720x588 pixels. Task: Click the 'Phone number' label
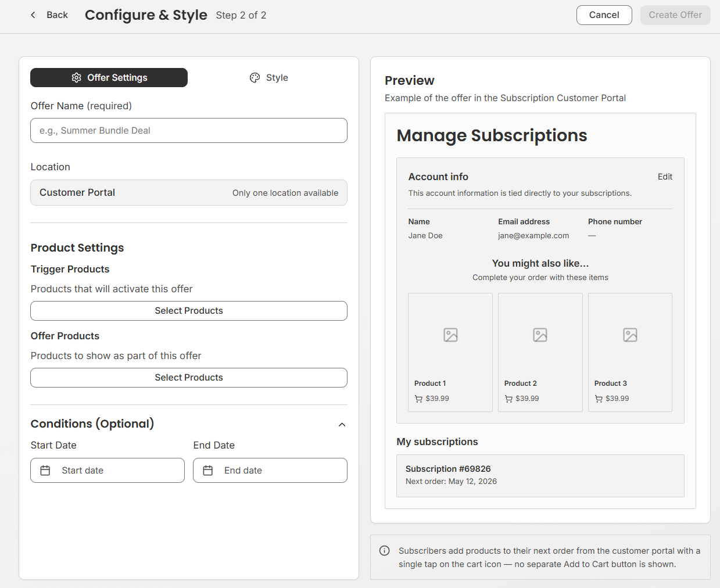pos(615,222)
